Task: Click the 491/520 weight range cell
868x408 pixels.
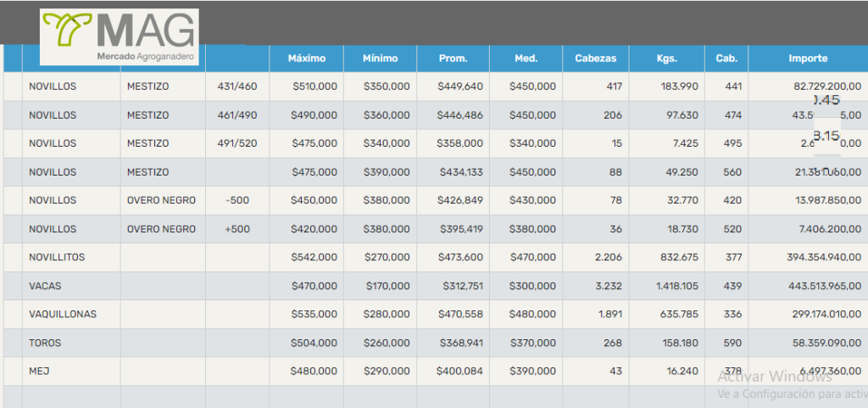Action: tap(237, 143)
